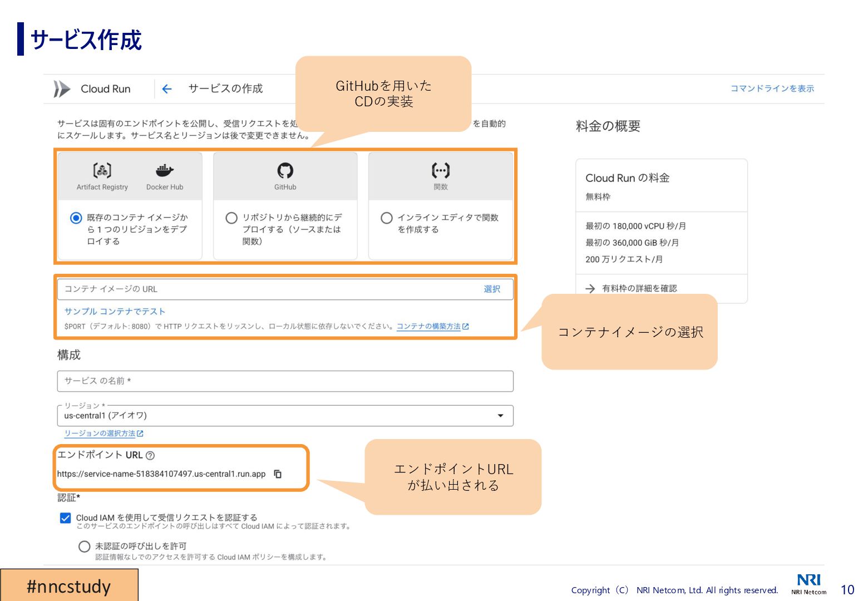868x601 pixels.
Task: Click the 無料枠 label
Action: pos(598,196)
